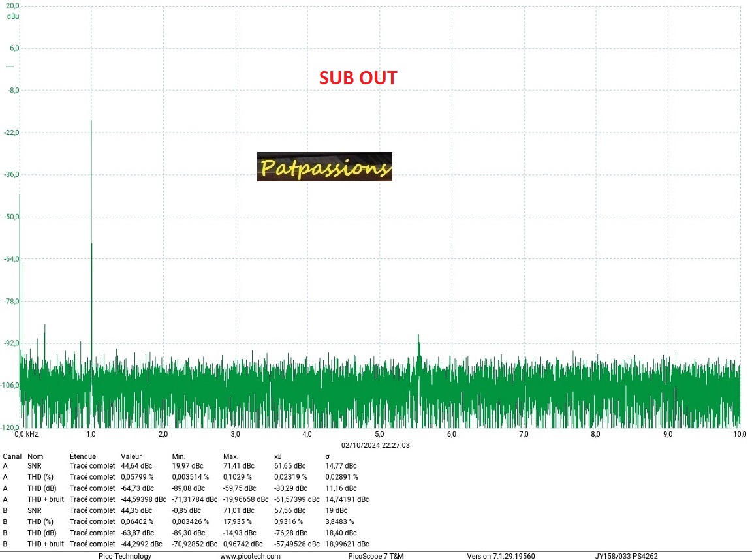Click the 10,0 frequency axis label
Image resolution: width=752 pixels, height=560 pixels.
click(x=739, y=434)
